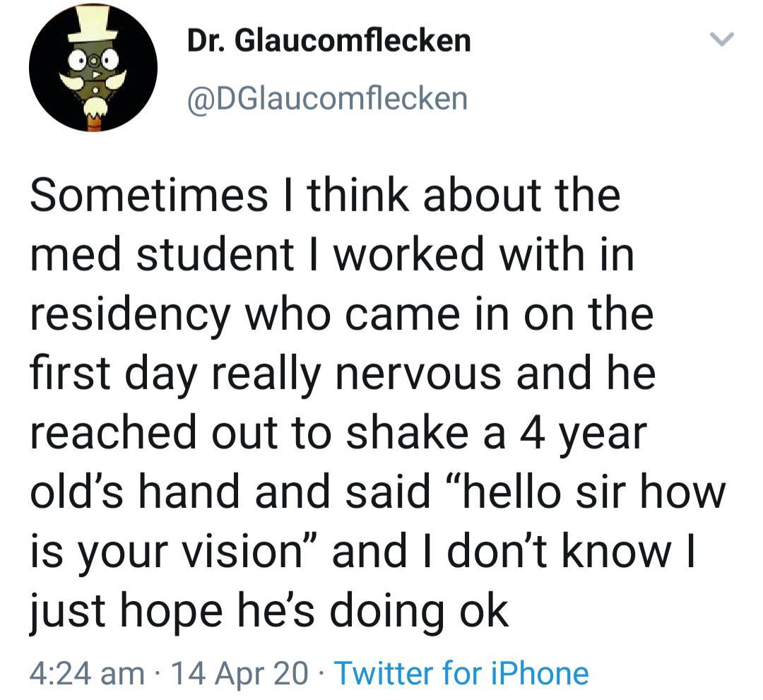Click "just hope he's doing ok" line
The width and height of the screenshot is (763, 700).
[x=268, y=610]
